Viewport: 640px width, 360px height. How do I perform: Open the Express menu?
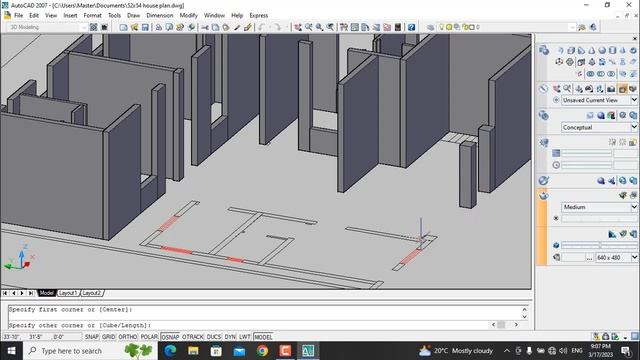click(x=259, y=16)
